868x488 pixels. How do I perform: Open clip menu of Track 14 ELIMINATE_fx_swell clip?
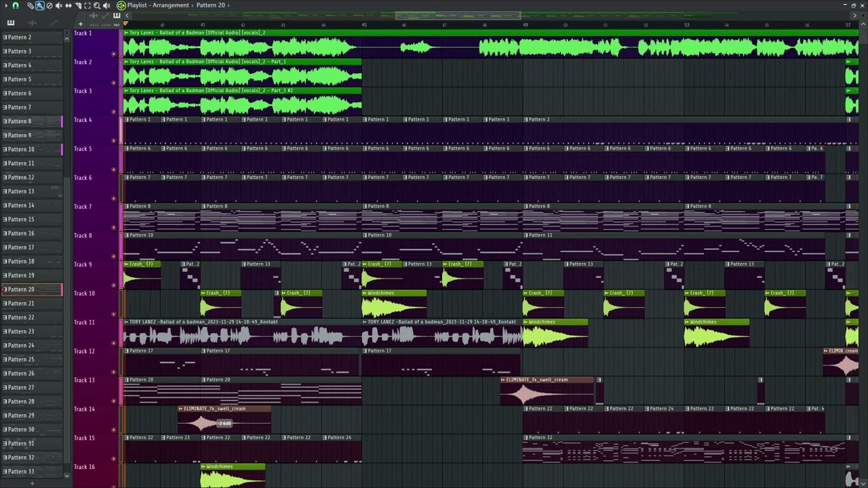point(180,409)
